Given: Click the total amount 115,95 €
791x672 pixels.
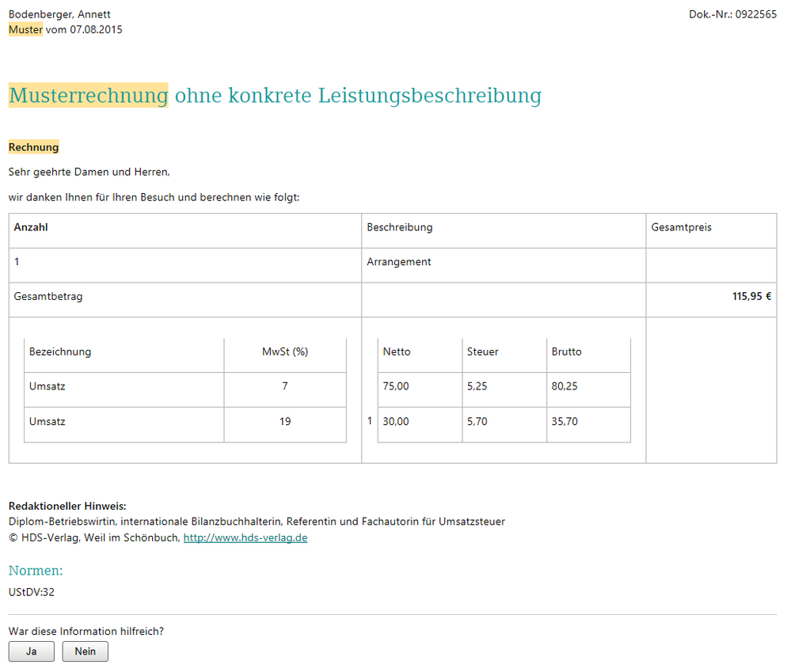Looking at the screenshot, I should [x=751, y=297].
